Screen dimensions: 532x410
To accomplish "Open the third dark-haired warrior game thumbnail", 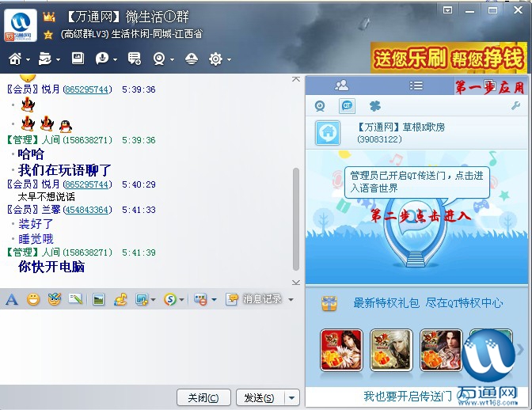I will (x=441, y=350).
